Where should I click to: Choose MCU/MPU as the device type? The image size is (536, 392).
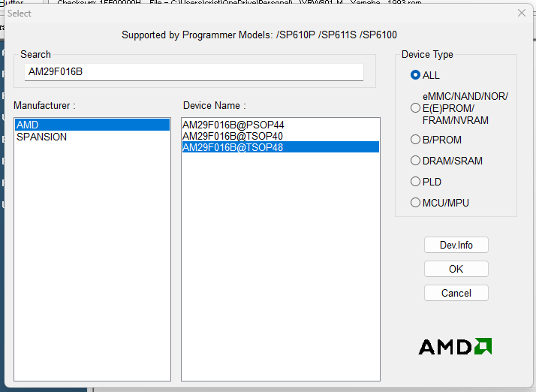point(415,203)
